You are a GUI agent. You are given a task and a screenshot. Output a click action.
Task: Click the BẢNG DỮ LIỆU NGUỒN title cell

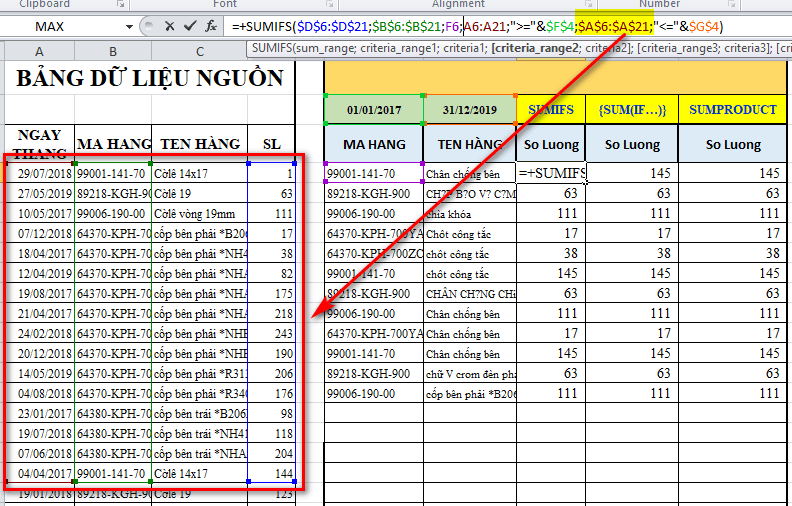tap(149, 78)
